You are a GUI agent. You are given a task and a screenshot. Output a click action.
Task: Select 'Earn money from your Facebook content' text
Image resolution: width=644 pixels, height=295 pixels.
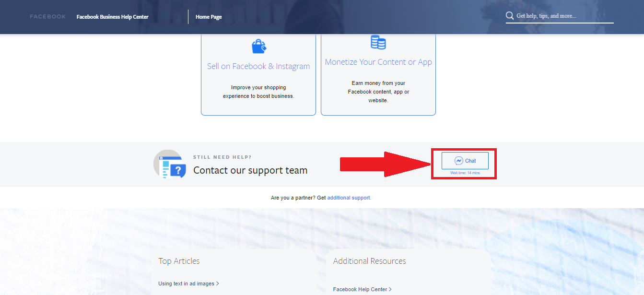pyautogui.click(x=378, y=92)
